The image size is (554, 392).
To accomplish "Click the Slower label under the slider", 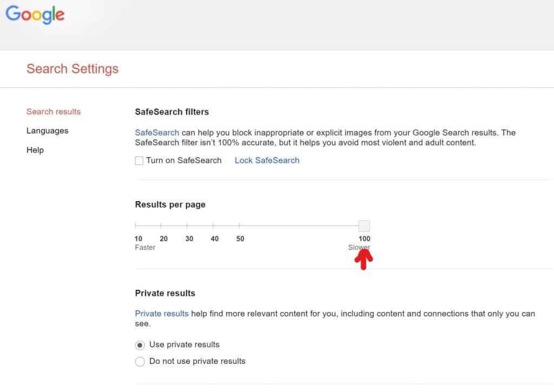I will click(359, 248).
